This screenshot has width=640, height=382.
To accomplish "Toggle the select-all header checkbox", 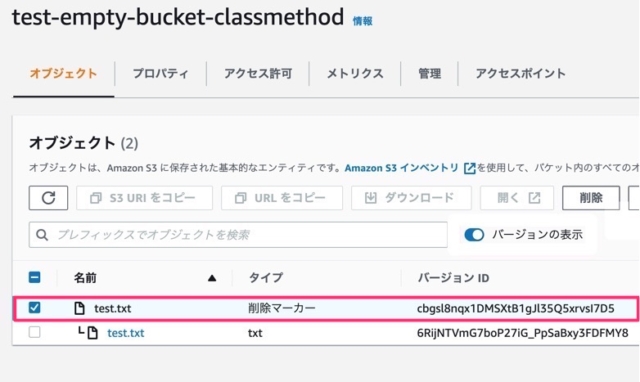I will (35, 278).
